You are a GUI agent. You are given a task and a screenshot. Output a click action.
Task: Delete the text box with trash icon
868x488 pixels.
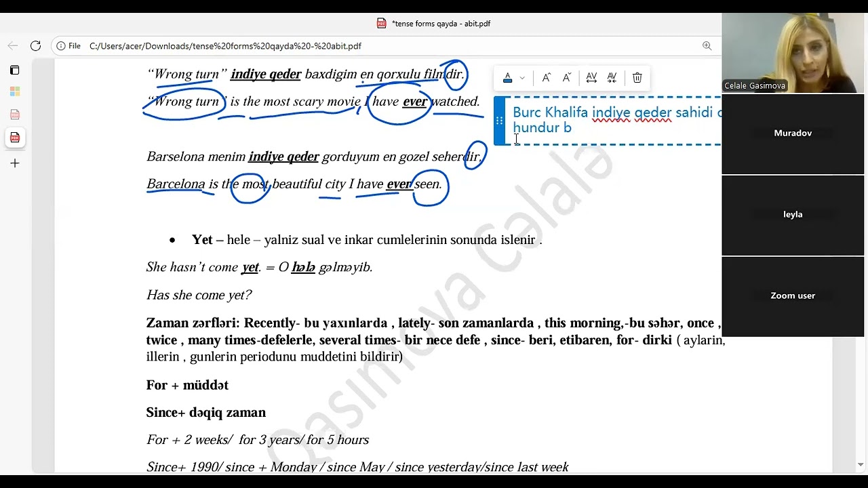click(637, 78)
